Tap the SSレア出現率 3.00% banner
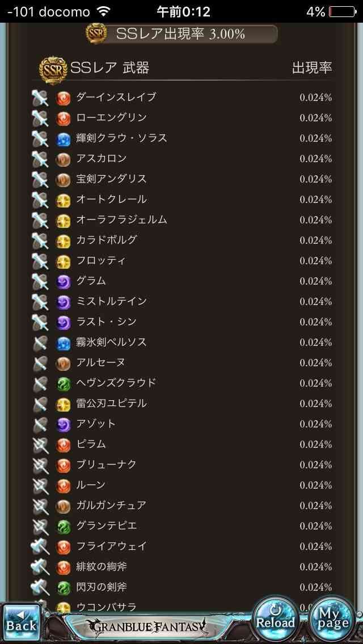The image size is (363, 644). [181, 33]
